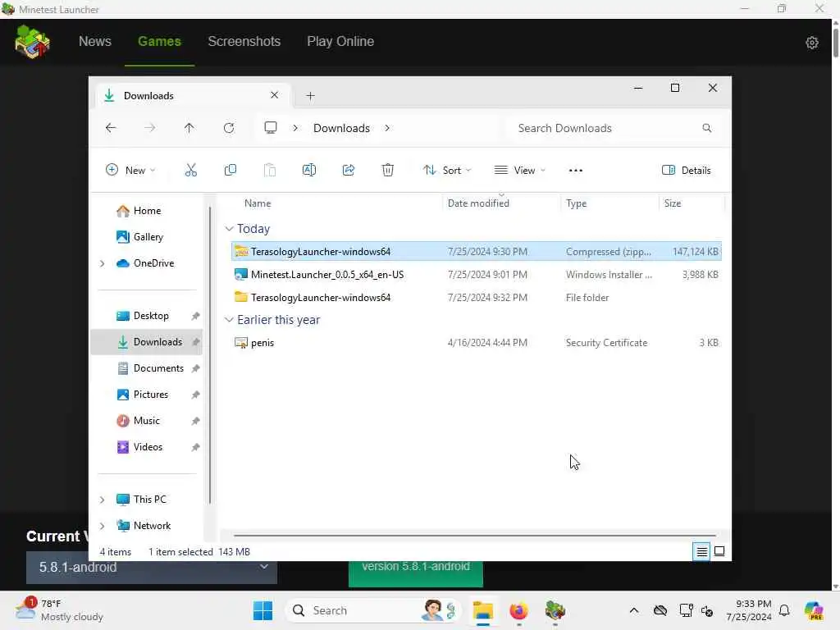Click the Search Downloads field

coord(615,128)
